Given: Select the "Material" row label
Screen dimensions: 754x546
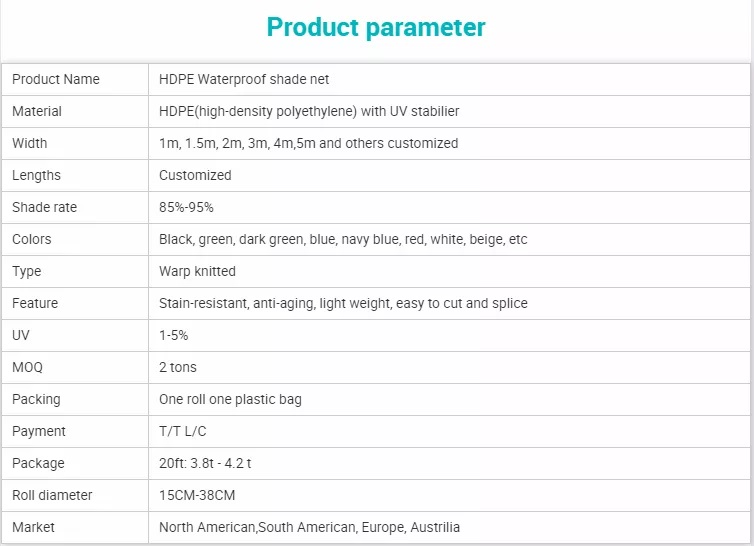Looking at the screenshot, I should (37, 111).
